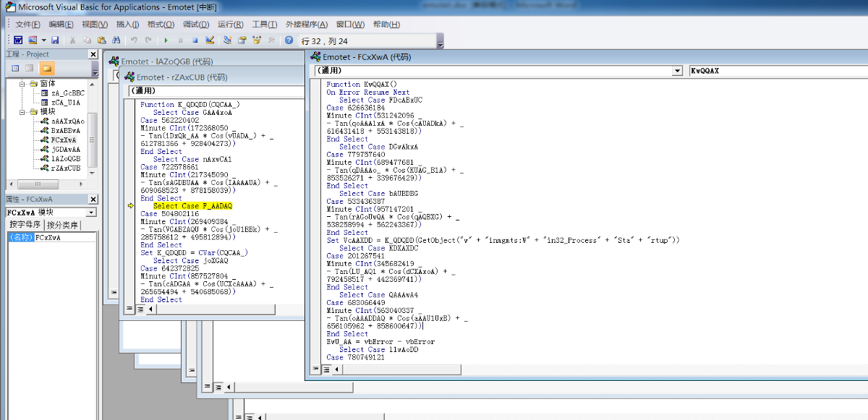Select module nAAXxQAo in project tree
The height and width of the screenshot is (420, 868).
click(x=67, y=121)
